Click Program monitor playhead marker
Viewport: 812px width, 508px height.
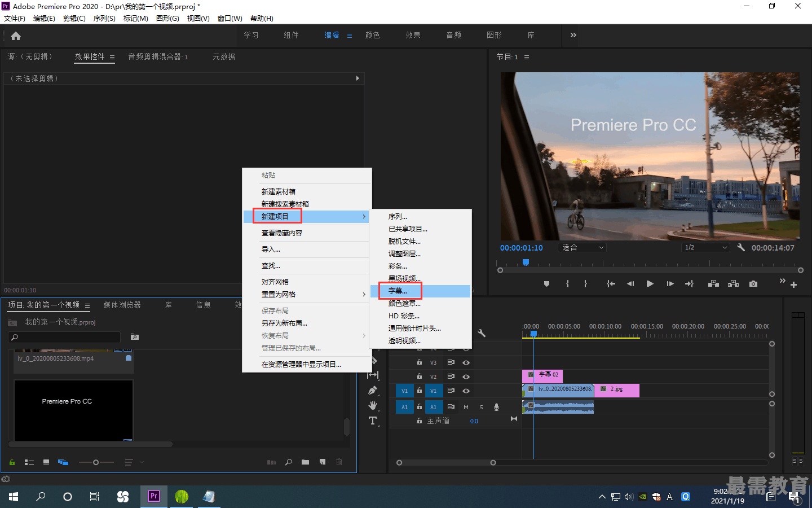tap(526, 262)
